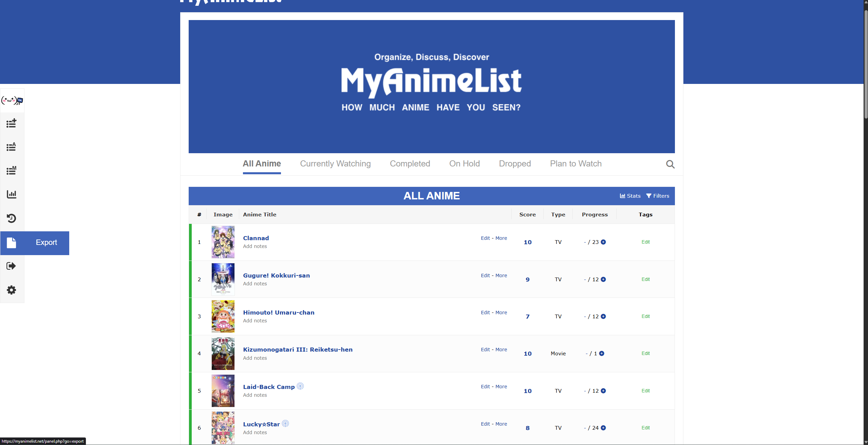Image resolution: width=868 pixels, height=445 pixels.
Task: Switch to the Completed tab
Action: pyautogui.click(x=410, y=164)
